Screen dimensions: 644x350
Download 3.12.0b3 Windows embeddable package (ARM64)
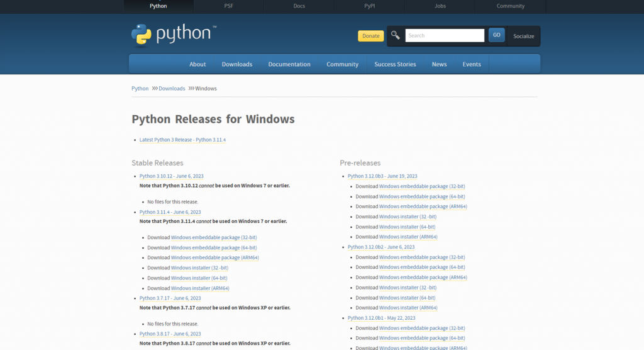tap(423, 206)
